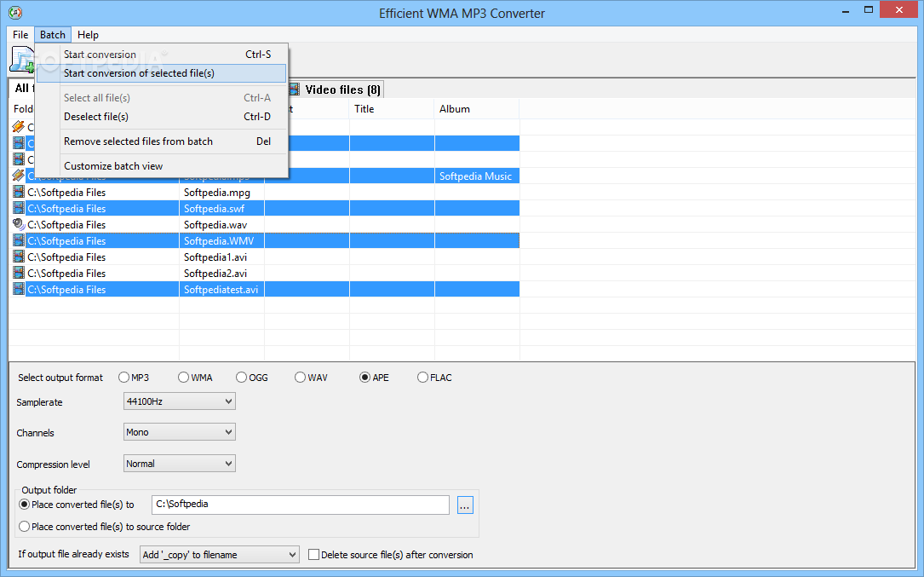924x577 pixels.
Task: Open the 'If output file already exists' dropdown
Action: point(219,555)
